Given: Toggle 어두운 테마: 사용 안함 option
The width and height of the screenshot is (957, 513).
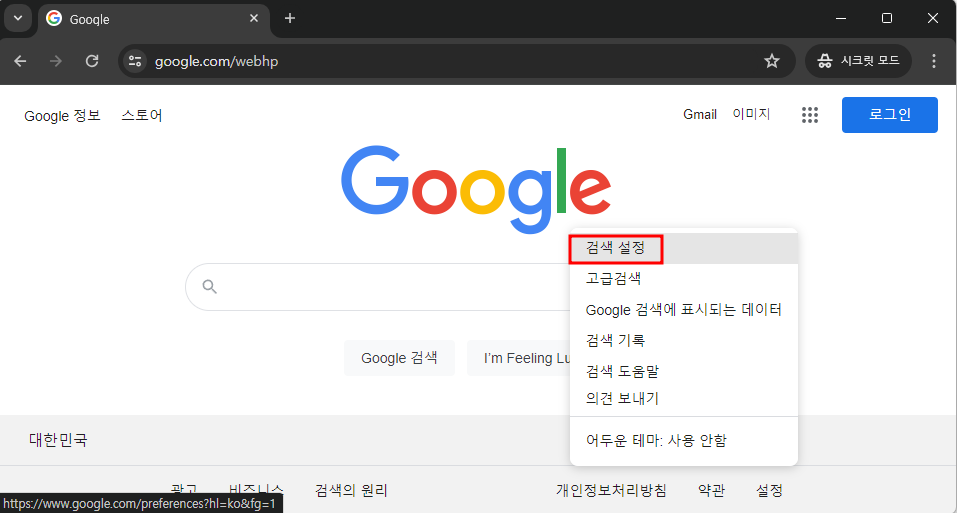Looking at the screenshot, I should pos(683,440).
